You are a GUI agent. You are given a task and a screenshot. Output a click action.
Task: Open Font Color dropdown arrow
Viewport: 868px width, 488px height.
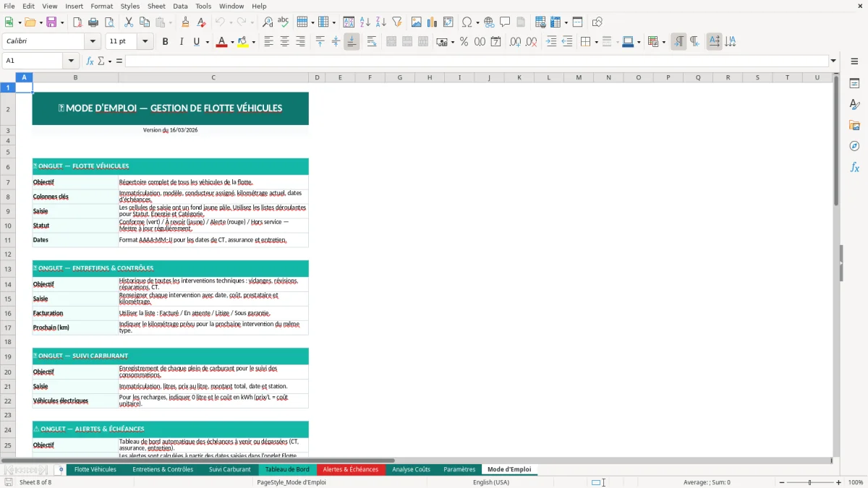pos(231,42)
